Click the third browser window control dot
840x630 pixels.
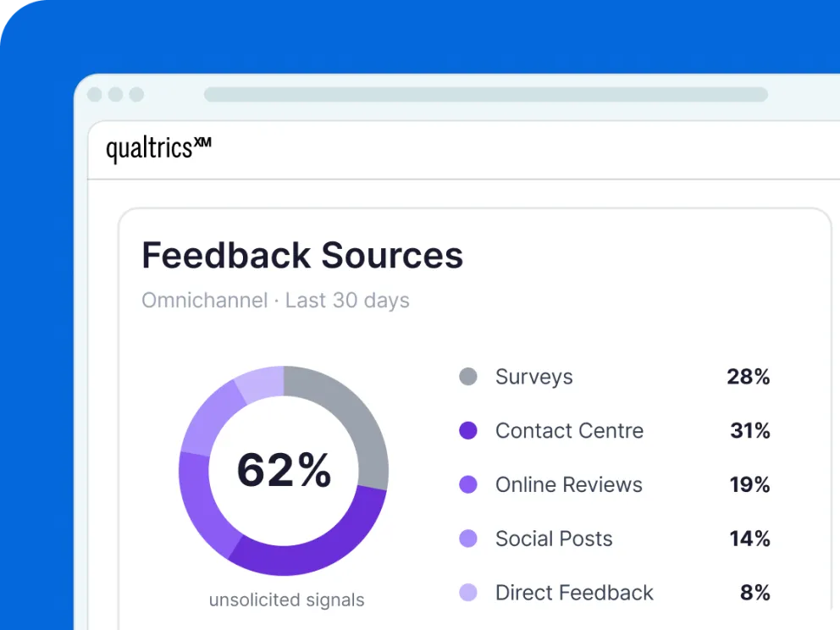136,94
